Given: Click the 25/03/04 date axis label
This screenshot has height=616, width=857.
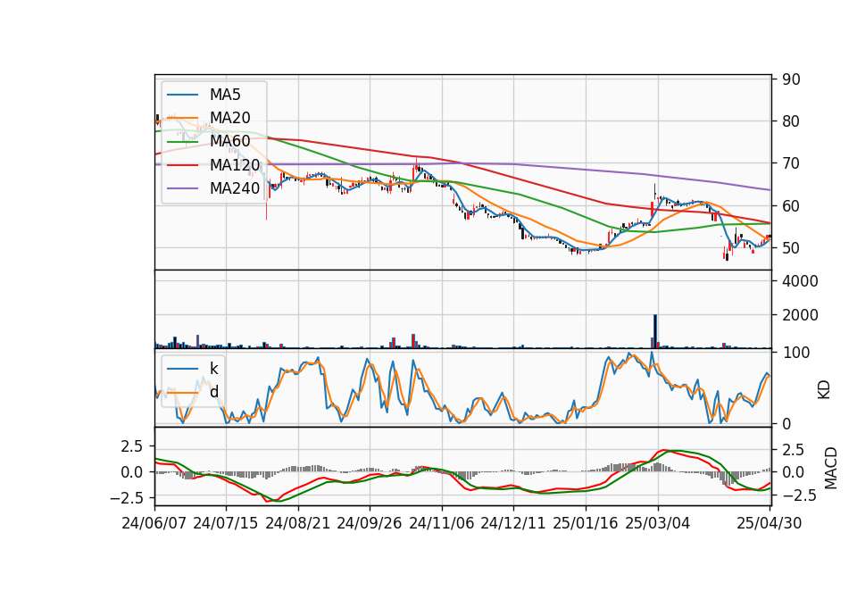Looking at the screenshot, I should (658, 523).
